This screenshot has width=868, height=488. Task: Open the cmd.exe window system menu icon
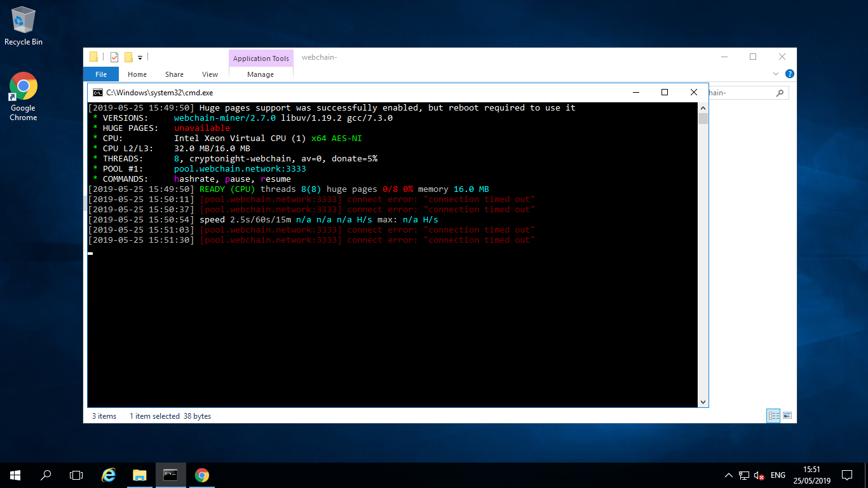click(97, 92)
